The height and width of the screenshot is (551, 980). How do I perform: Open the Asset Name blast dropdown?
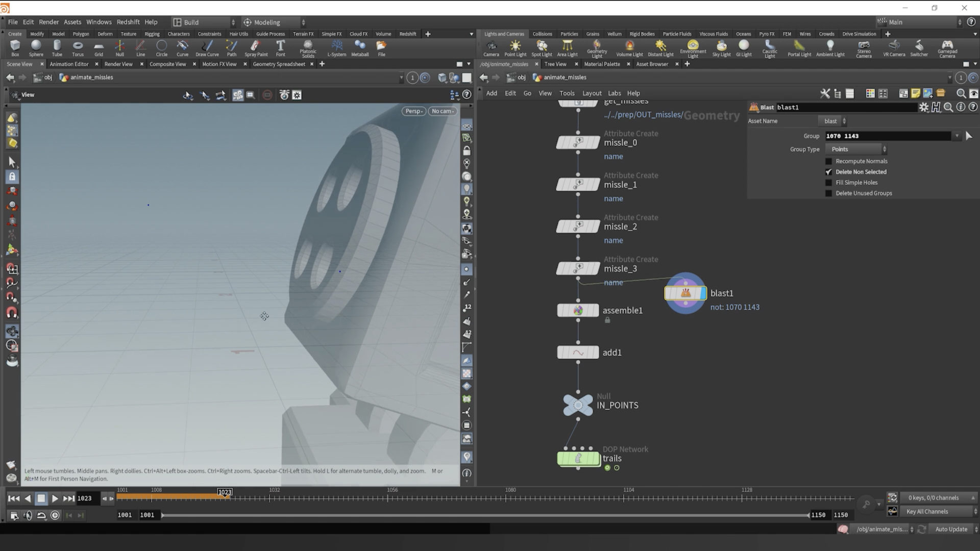pos(834,121)
